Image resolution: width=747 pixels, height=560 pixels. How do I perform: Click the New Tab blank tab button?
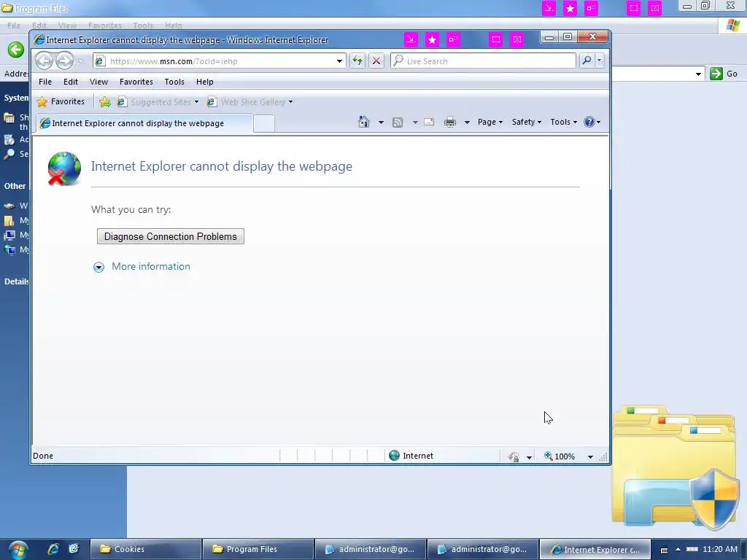[x=264, y=123]
